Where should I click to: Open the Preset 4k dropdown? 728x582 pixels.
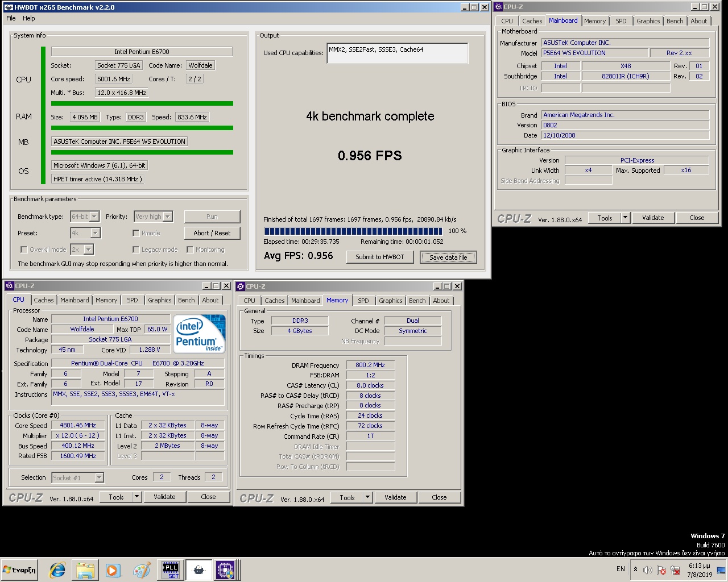[x=95, y=233]
